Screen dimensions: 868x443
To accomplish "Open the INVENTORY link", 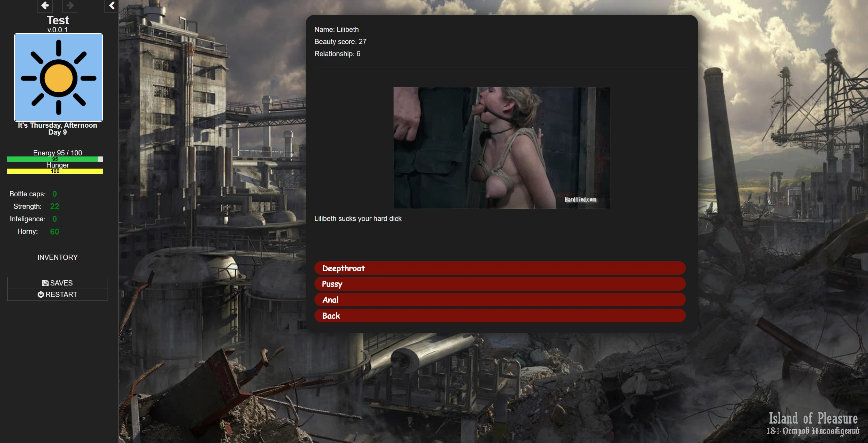I will coord(58,257).
